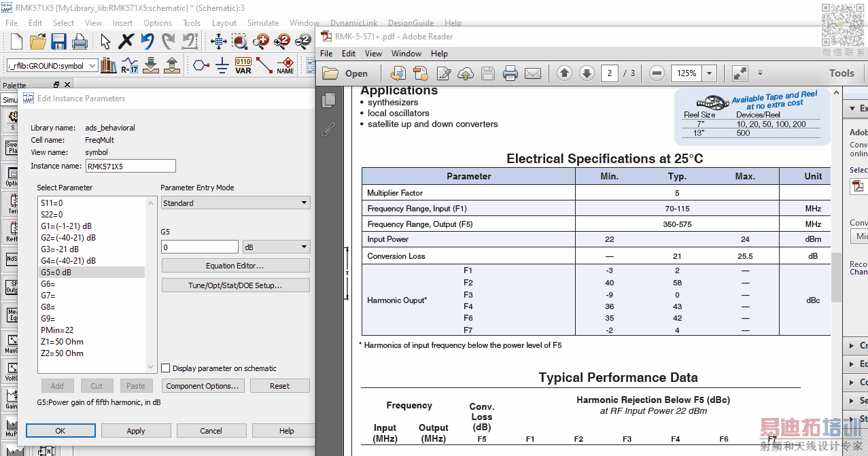Select the PMin=22 parameter in list
This screenshot has width=868, height=456.
(56, 330)
